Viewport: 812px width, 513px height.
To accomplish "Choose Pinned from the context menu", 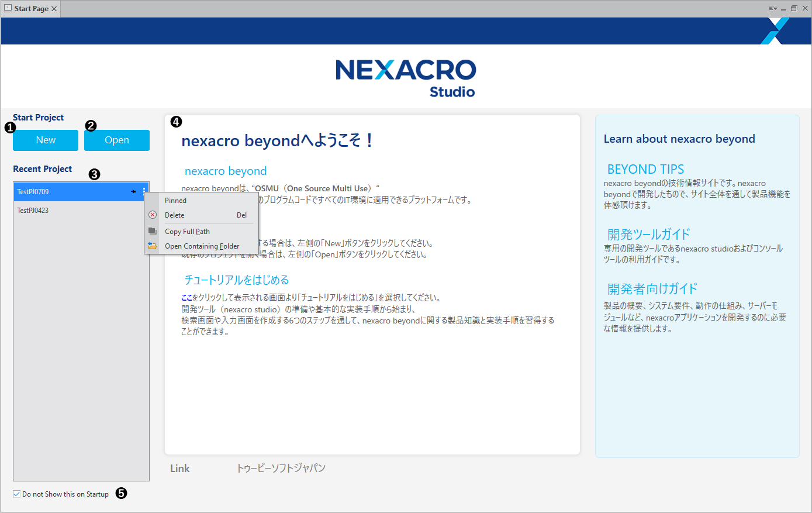I will 175,201.
